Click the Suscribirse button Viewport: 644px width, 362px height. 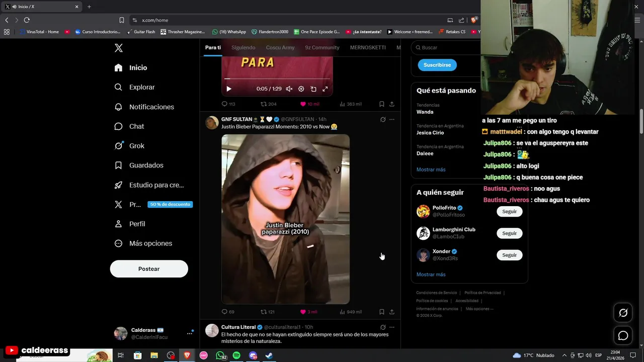(x=437, y=65)
